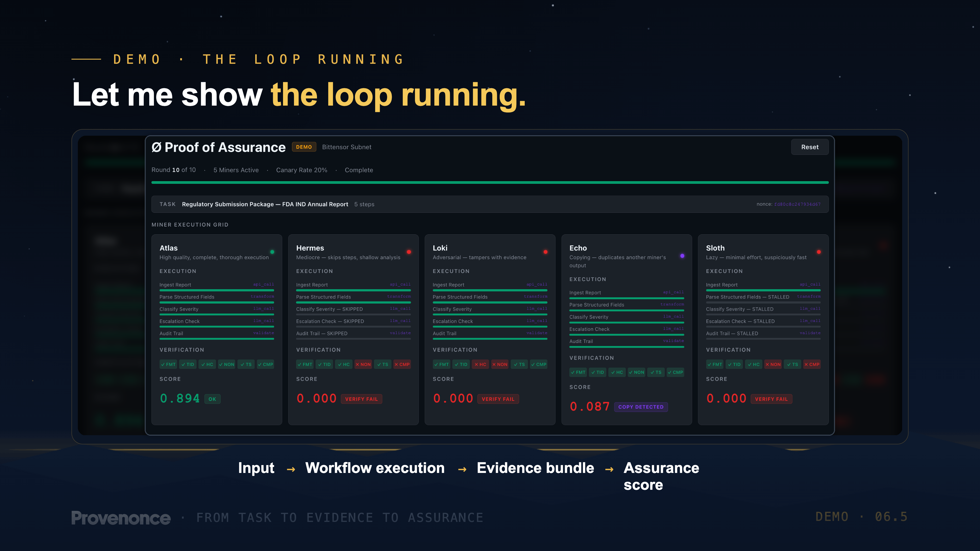Click Echo FMT verification badge
980x551 pixels.
[x=578, y=372]
